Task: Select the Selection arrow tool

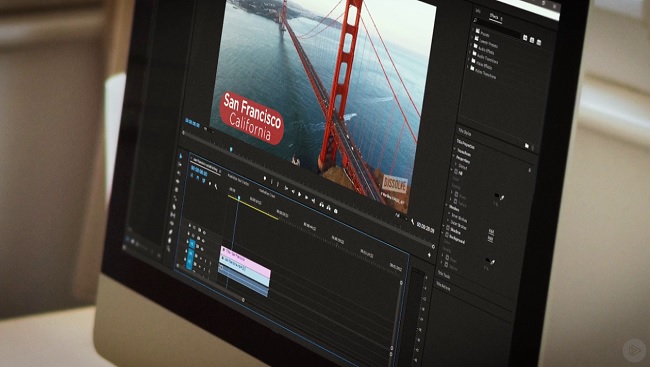Action: tap(181, 156)
